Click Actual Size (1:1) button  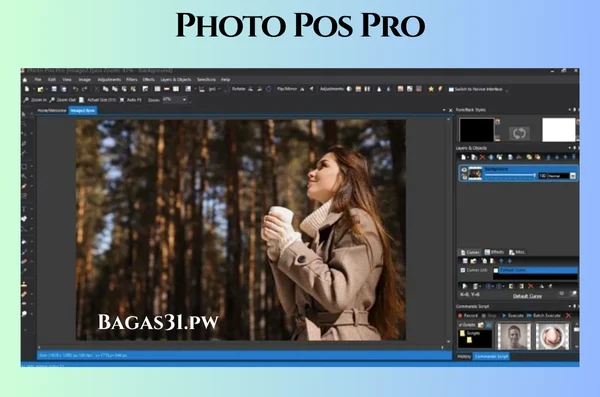(98, 100)
